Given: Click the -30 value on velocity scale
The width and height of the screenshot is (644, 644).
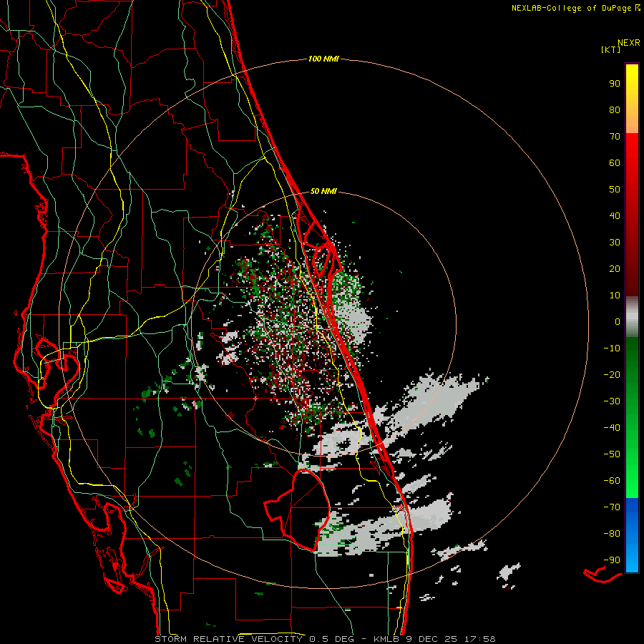Looking at the screenshot, I should point(612,401).
